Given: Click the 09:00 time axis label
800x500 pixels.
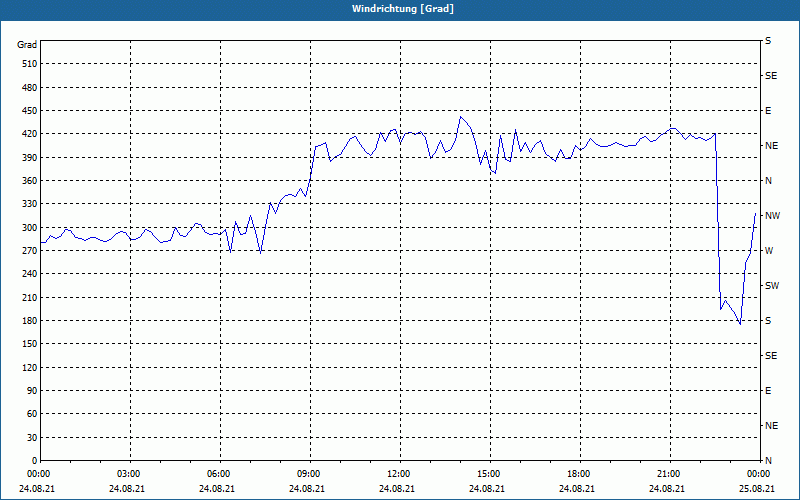Looking at the screenshot, I should 308,474.
